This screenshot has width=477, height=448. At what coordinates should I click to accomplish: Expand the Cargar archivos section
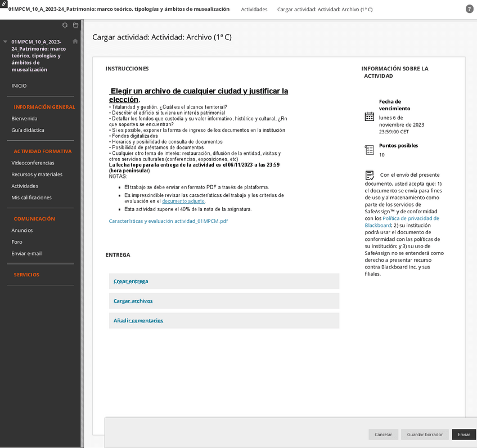pos(133,301)
